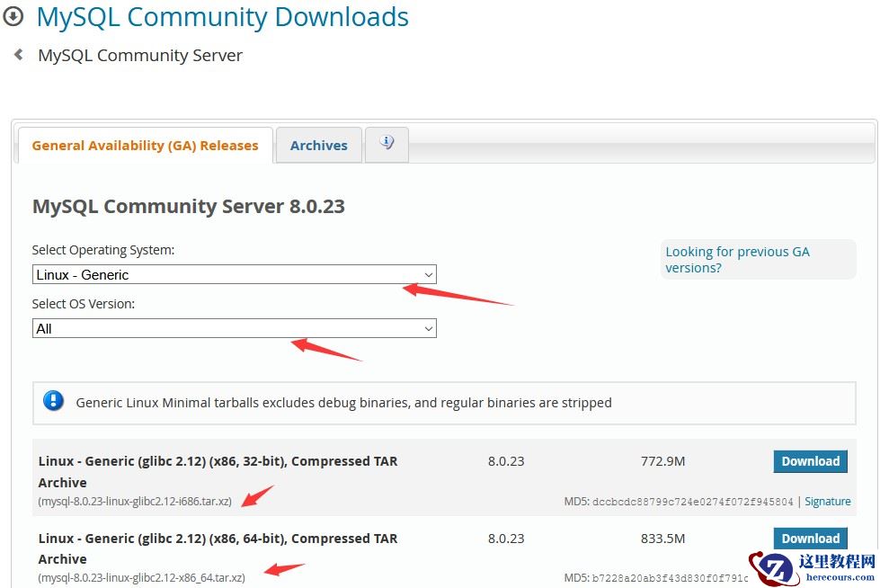This screenshot has height=588, width=880.
Task: Click MySQL Community Server breadcrumb text
Action: [x=140, y=55]
